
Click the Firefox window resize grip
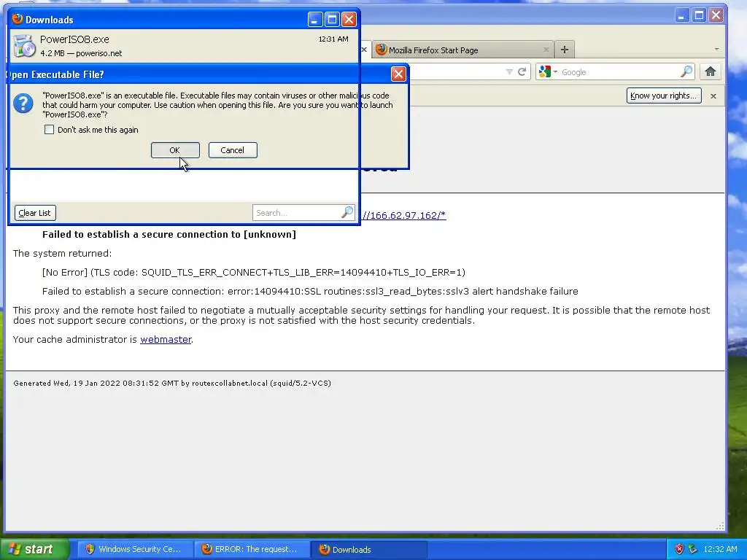click(x=720, y=526)
